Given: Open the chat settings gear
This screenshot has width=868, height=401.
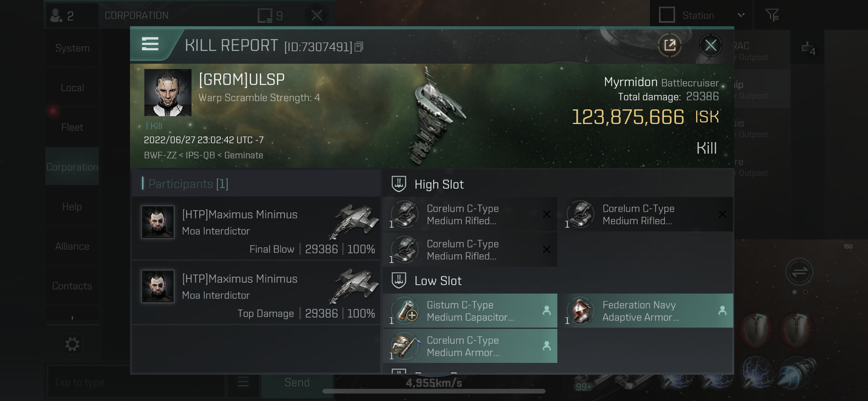Looking at the screenshot, I should (x=72, y=344).
